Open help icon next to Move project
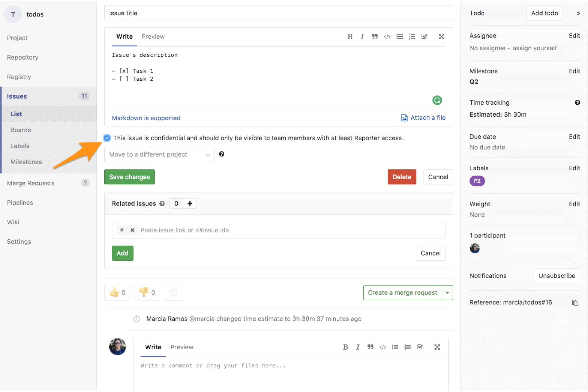Image resolution: width=588 pixels, height=392 pixels. click(222, 154)
